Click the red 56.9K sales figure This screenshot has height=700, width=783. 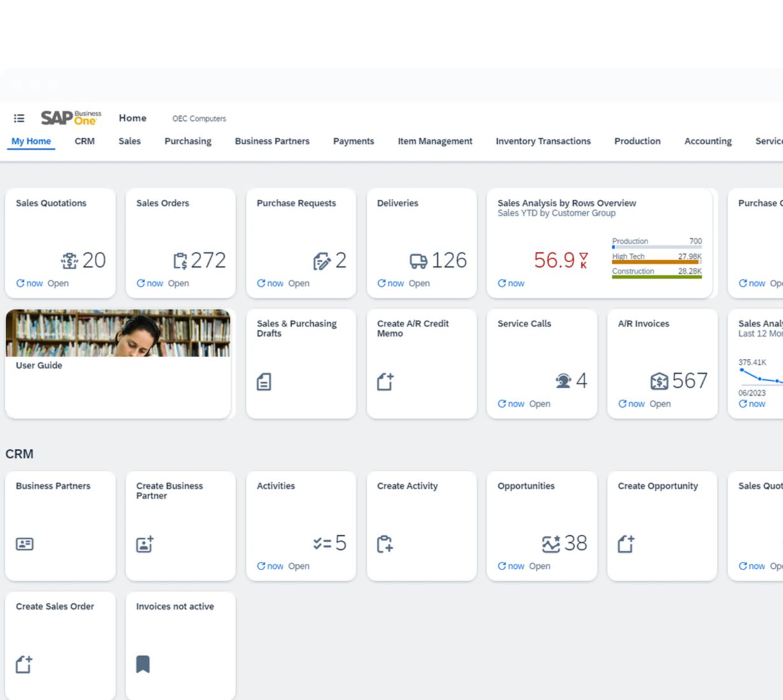click(554, 260)
